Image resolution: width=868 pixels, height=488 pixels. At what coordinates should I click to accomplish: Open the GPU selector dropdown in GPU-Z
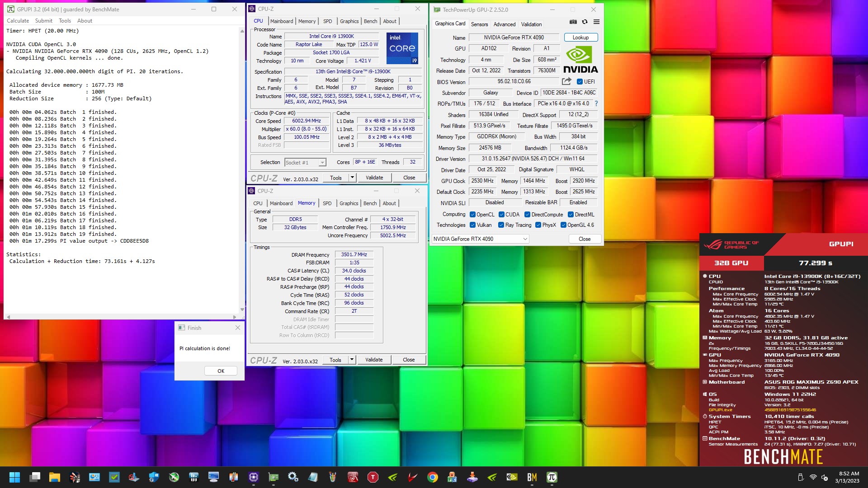480,239
